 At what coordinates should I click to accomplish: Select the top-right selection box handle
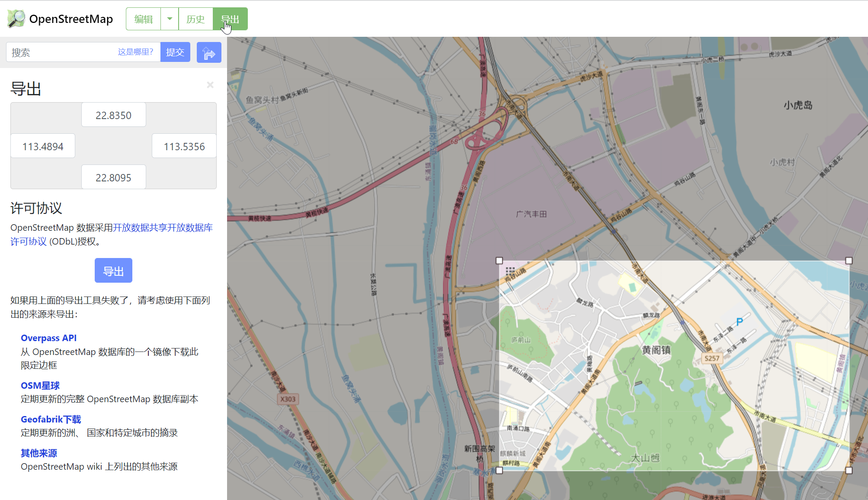pyautogui.click(x=849, y=261)
